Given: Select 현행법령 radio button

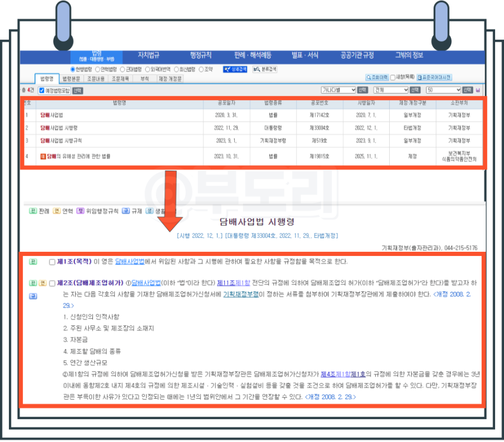Looking at the screenshot, I should pyautogui.click(x=73, y=69).
